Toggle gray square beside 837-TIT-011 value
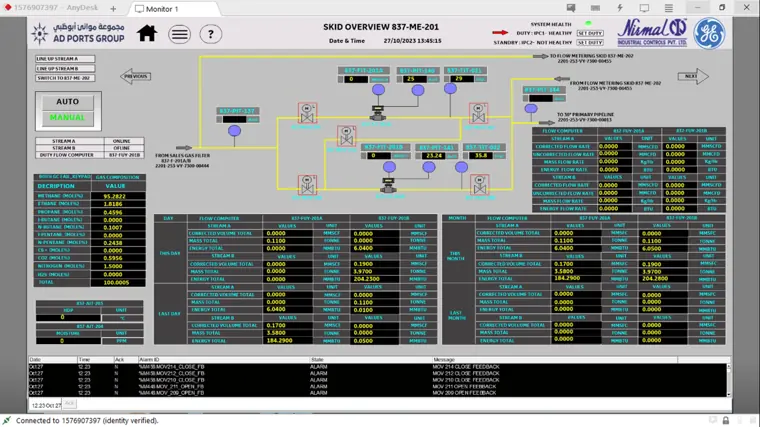Viewport: 760px width, 427px height. point(447,79)
